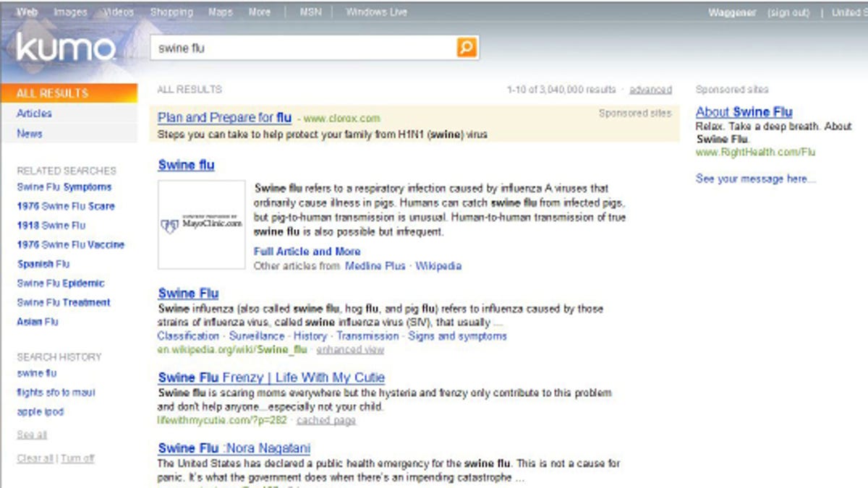This screenshot has height=488, width=868.
Task: Select the ALL RESULTS sidebar tab
Action: point(69,93)
